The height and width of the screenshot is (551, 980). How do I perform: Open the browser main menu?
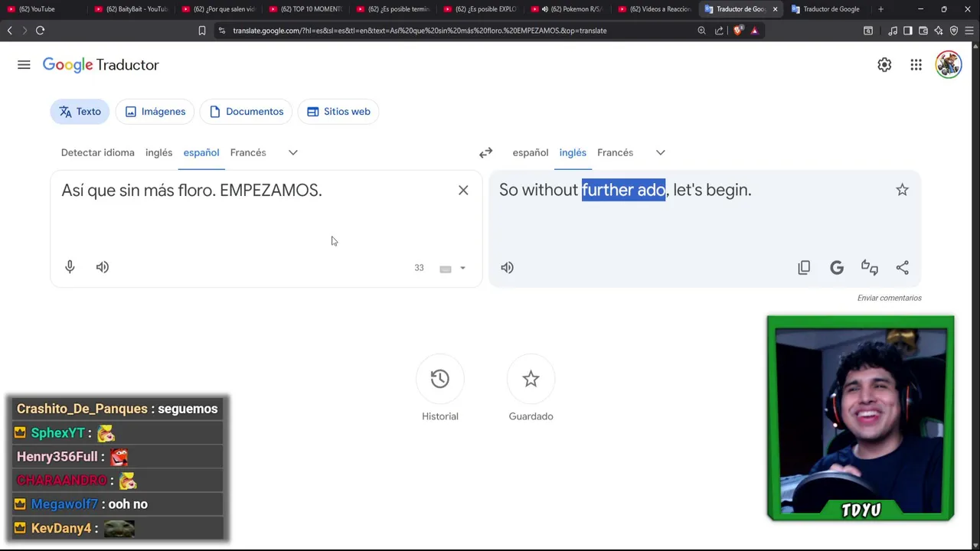(969, 31)
